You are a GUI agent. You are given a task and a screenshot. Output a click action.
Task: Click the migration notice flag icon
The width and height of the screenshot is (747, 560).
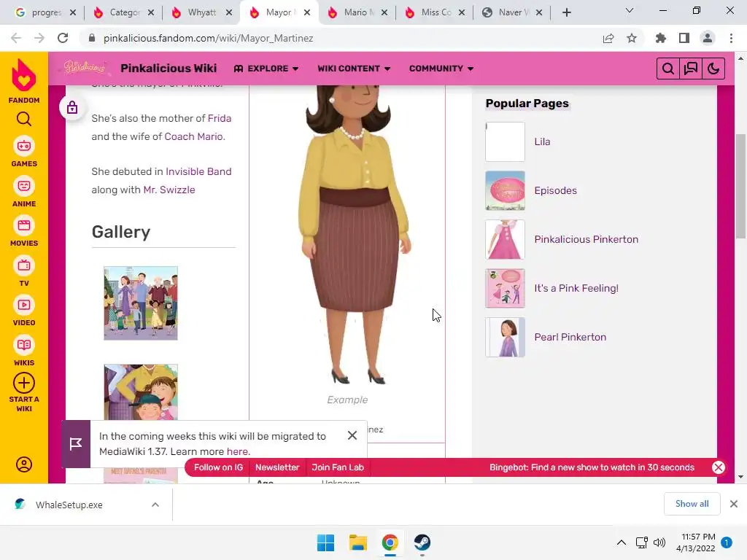click(76, 444)
